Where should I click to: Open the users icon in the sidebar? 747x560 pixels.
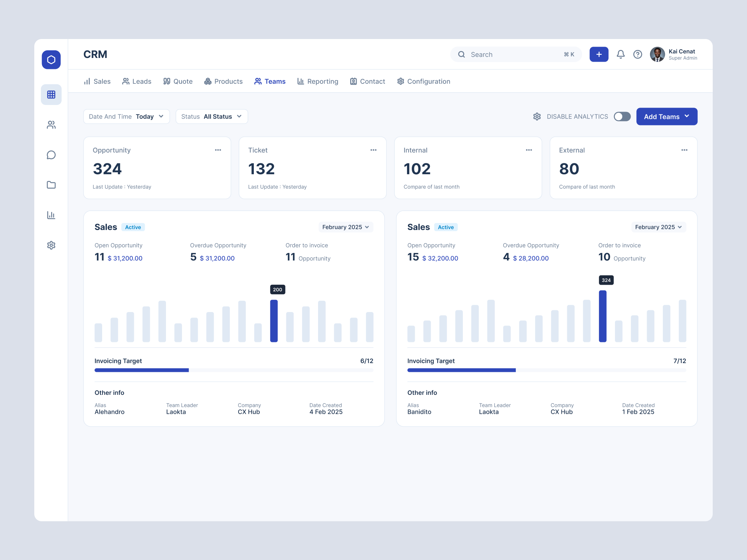point(51,125)
